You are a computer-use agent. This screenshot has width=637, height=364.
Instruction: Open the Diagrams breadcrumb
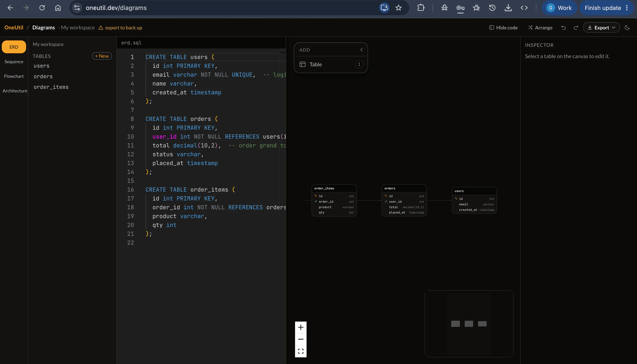pos(44,27)
